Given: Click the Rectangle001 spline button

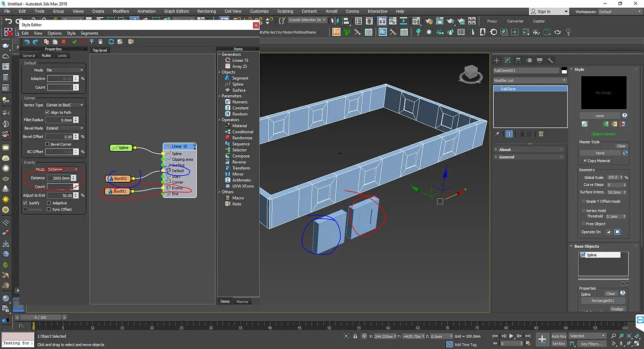Looking at the screenshot, I should coord(602,301).
